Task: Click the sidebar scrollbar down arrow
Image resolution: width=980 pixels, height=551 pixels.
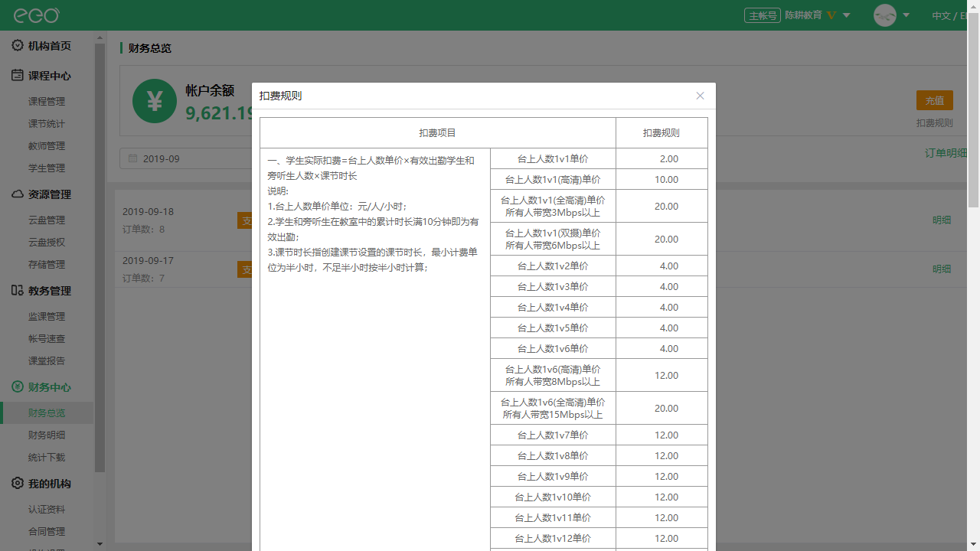Action: 100,544
